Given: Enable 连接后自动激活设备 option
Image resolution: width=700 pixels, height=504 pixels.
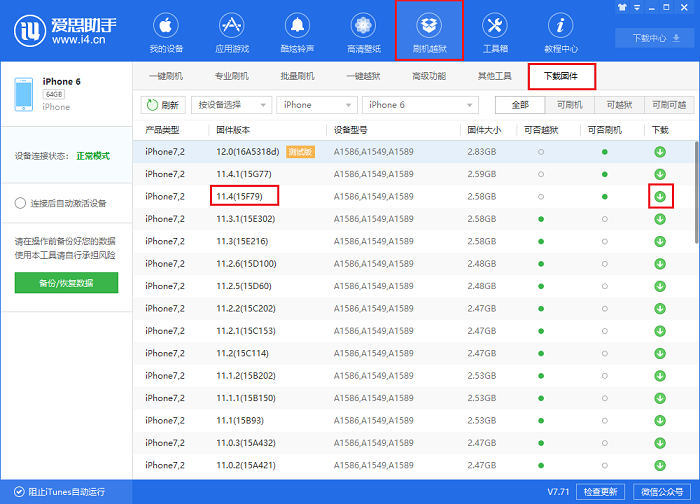Looking at the screenshot, I should click(x=20, y=203).
